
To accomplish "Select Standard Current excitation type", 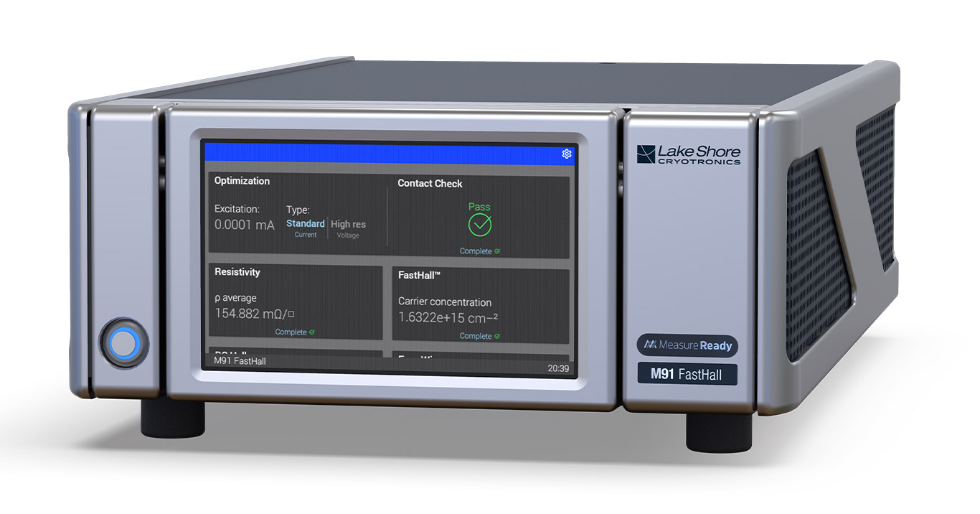I will point(305,228).
